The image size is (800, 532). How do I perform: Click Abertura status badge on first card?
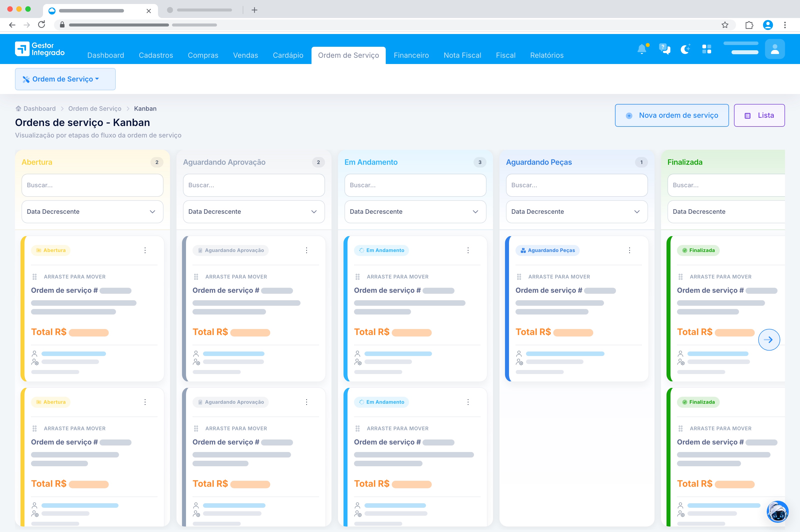pos(51,250)
